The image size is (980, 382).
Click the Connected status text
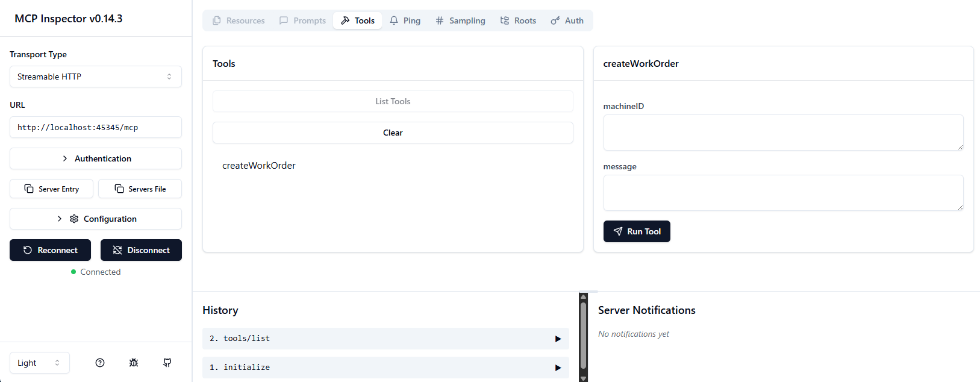click(101, 272)
